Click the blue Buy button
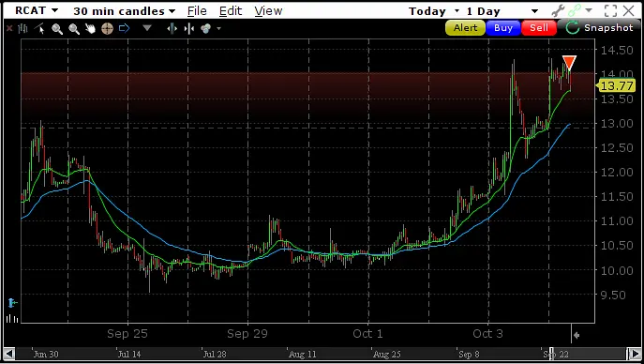The image size is (644, 364). pyautogui.click(x=503, y=28)
